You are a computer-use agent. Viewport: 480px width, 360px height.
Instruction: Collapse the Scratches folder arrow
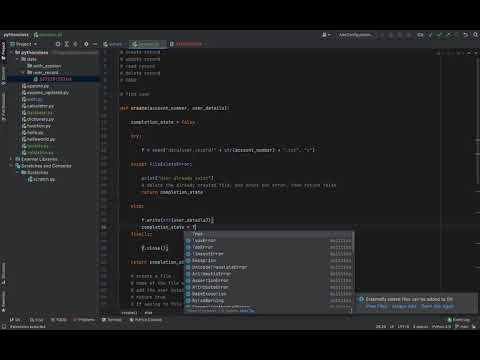tap(17, 172)
